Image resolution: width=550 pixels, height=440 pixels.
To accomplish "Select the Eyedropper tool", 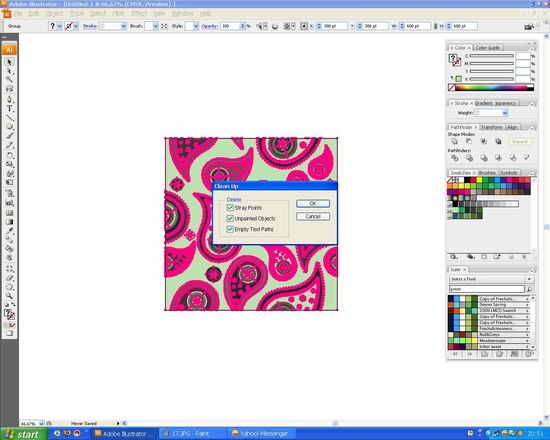I will coord(9,231).
